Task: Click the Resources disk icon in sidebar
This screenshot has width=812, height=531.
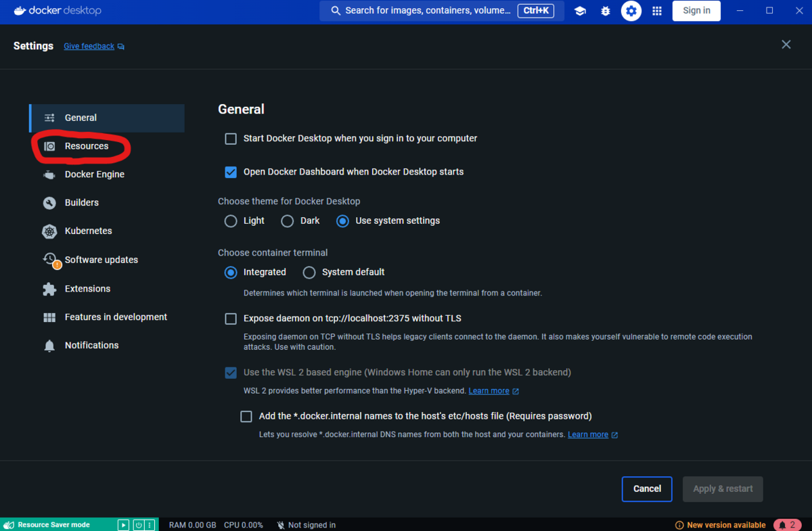Action: point(49,146)
